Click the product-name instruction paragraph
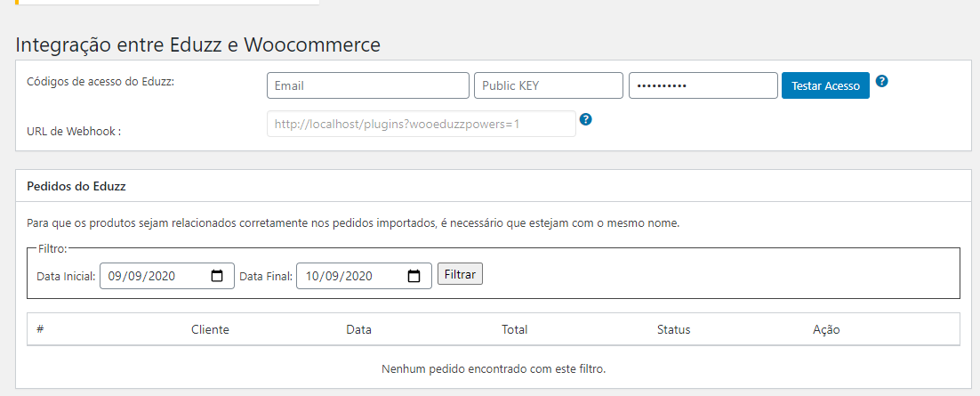Screen dimensions: 980x396 353,223
